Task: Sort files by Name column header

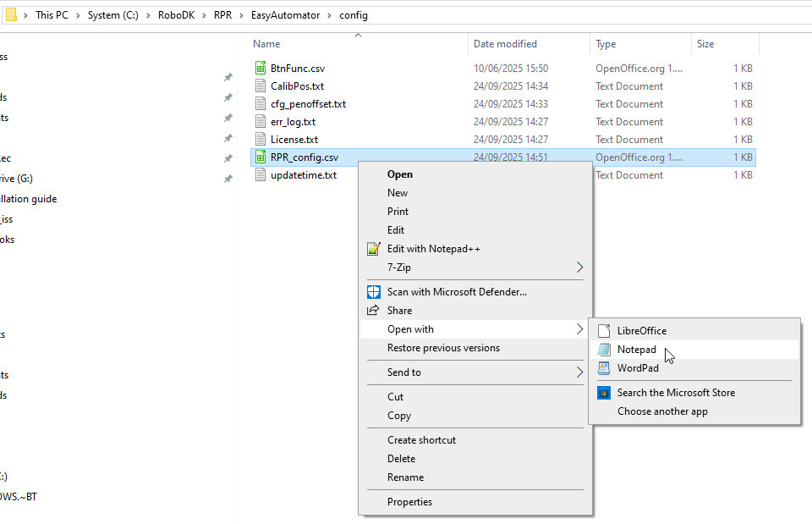Action: click(266, 44)
